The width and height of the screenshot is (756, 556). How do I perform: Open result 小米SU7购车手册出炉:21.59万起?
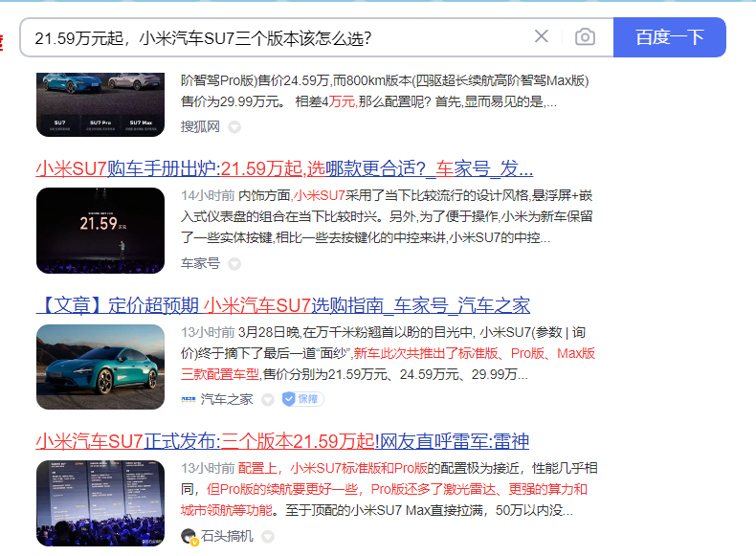284,168
